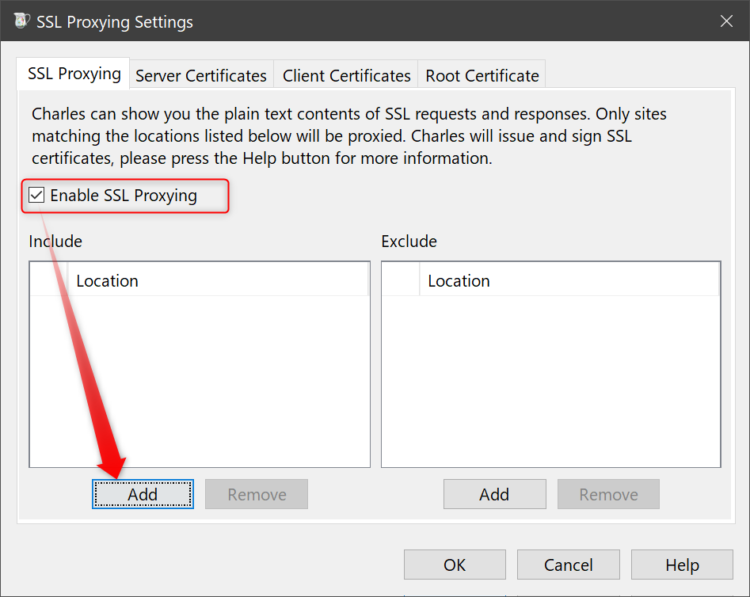
Task: Open the Client Certificates tab
Action: (346, 76)
